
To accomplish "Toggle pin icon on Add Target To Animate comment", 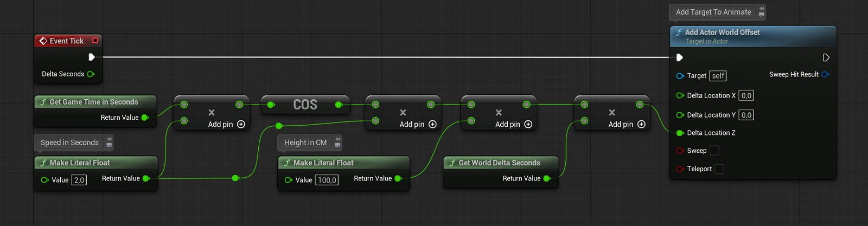I will pyautogui.click(x=761, y=9).
